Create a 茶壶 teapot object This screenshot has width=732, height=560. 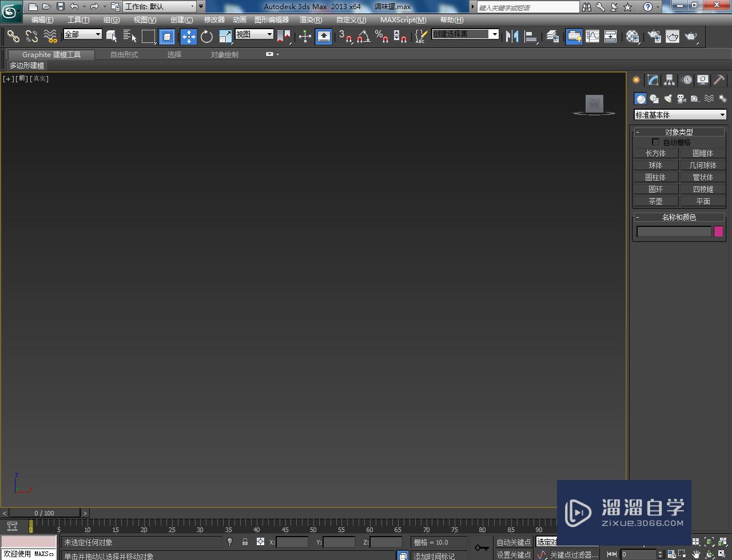point(655,201)
